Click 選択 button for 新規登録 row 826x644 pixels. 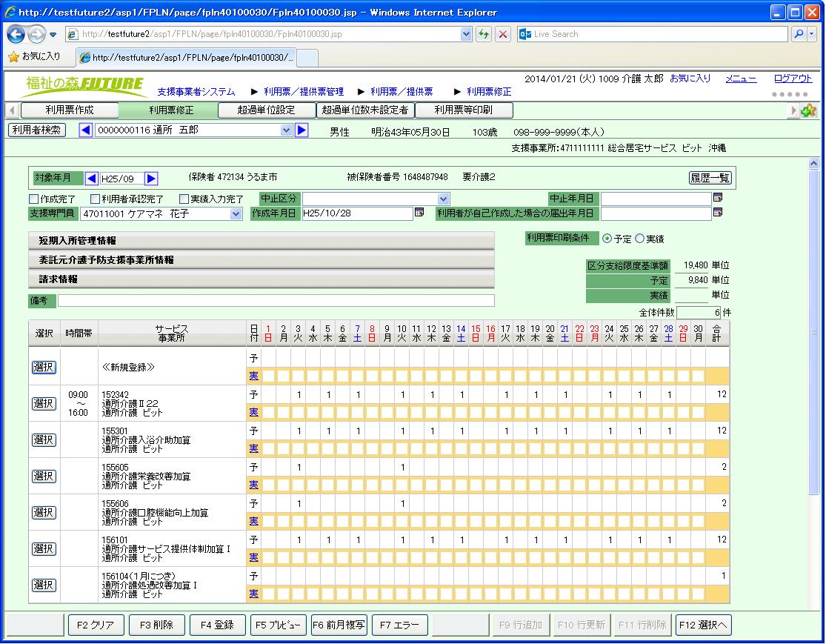[x=44, y=368]
